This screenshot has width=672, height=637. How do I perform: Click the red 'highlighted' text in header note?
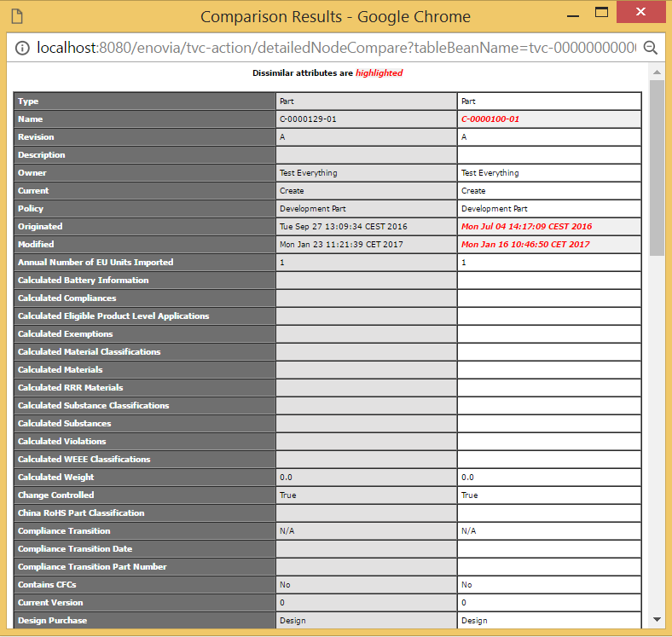coord(379,73)
